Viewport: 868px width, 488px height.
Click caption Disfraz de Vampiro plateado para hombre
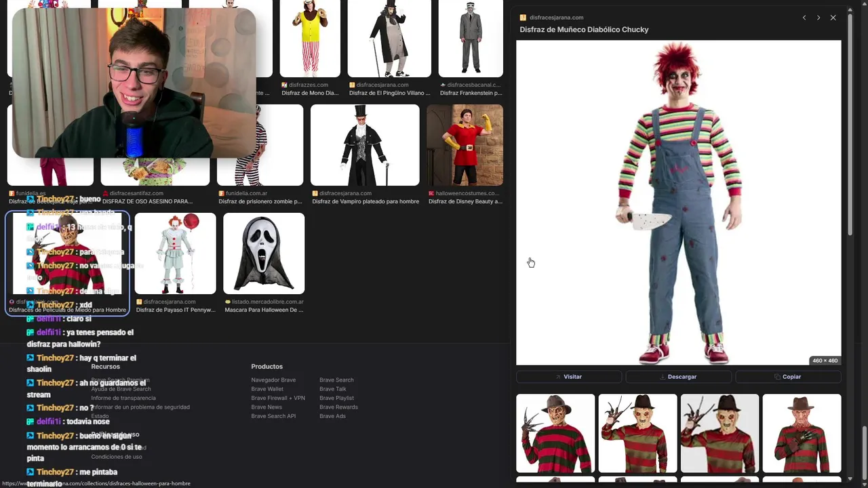pyautogui.click(x=366, y=201)
